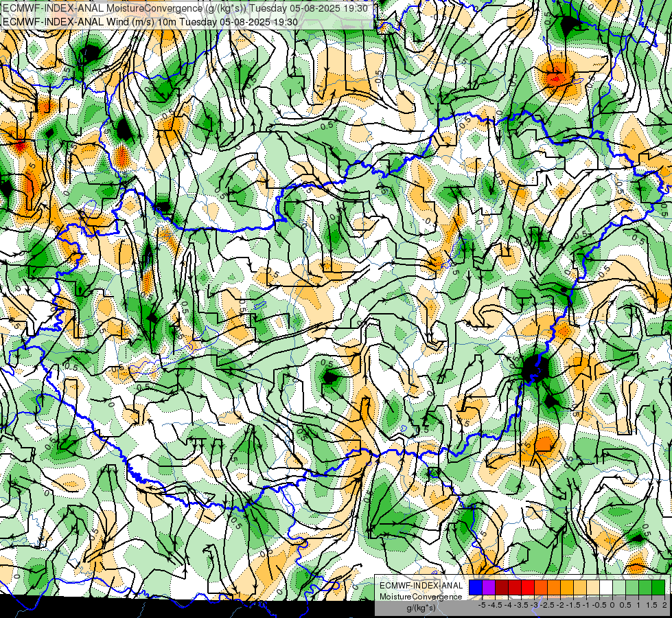Click the MoistureConvergence title line at top
Image resolution: width=672 pixels, height=618 pixels.
(185, 8)
